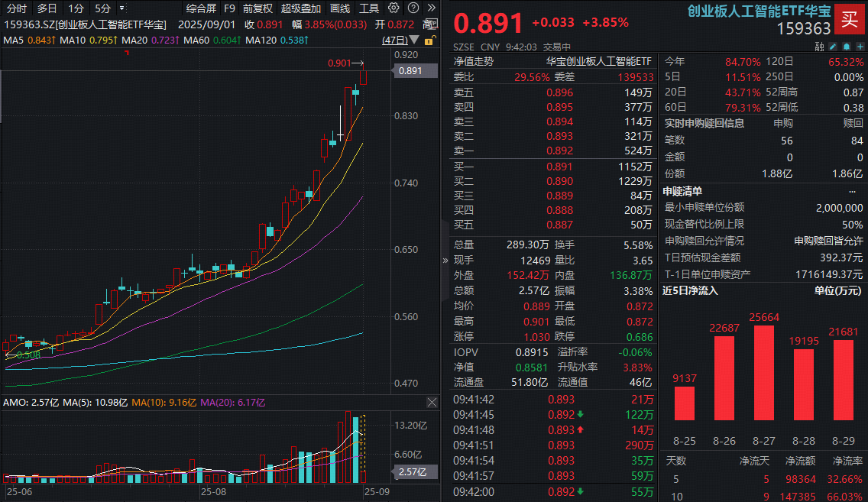Open the 工具 tools item

(368, 8)
